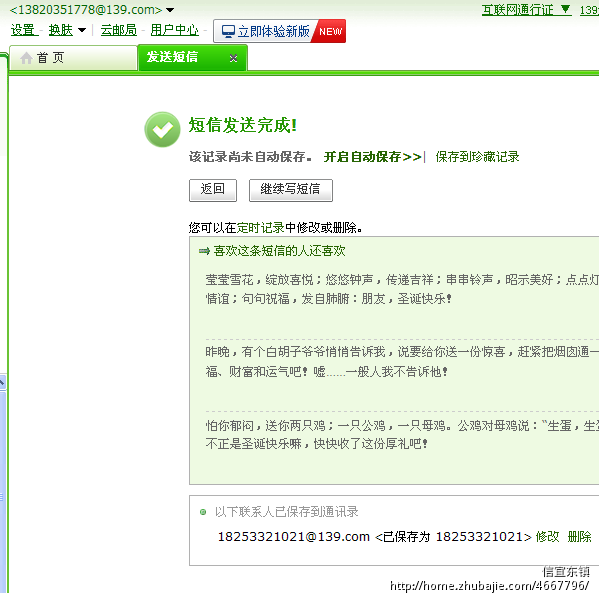Click the arrow icon before 喜欢这条短信的人还喜欢
Screen dimensions: 599x593
coord(204,251)
